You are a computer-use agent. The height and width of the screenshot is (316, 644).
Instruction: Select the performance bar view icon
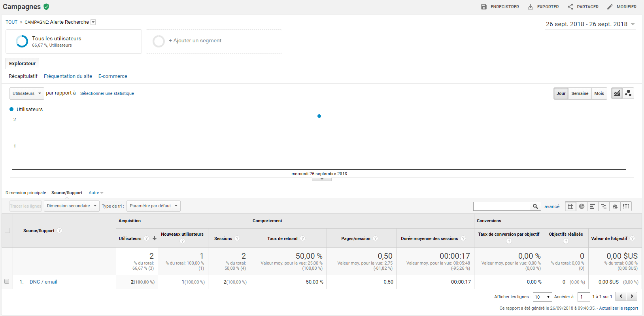point(593,206)
